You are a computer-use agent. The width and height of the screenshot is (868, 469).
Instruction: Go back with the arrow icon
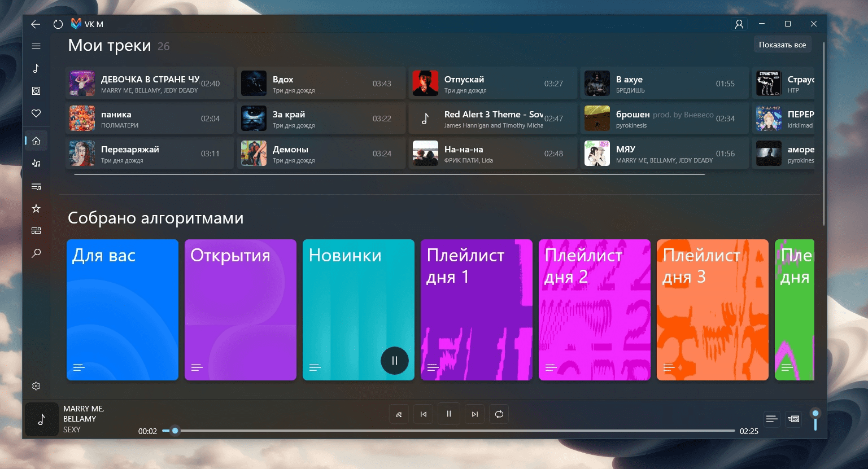coord(36,24)
